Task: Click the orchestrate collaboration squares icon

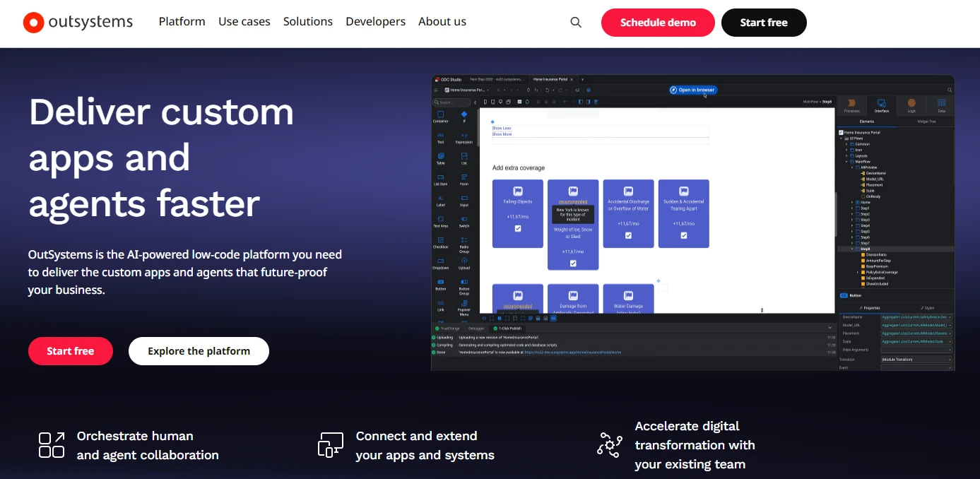Action: tap(52, 445)
